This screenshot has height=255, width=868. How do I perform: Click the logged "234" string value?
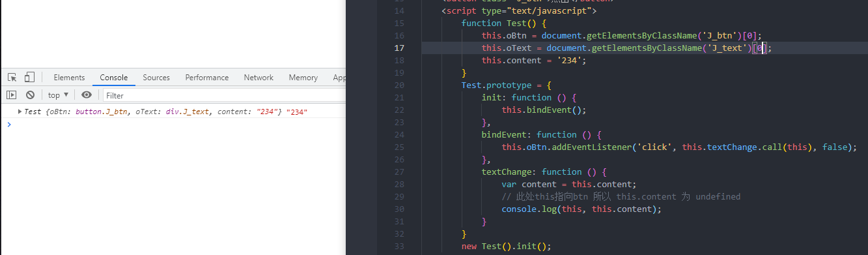click(296, 112)
